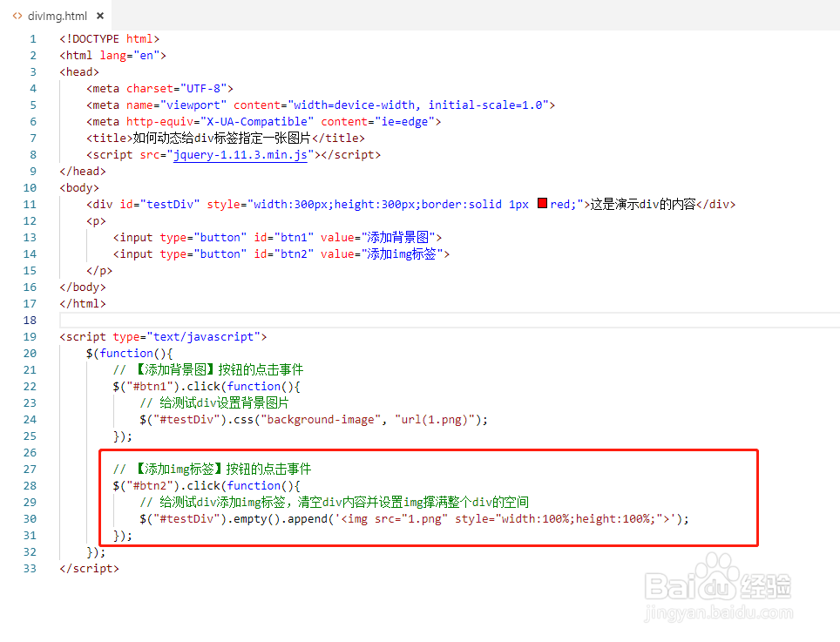Click the $(function(){ text on line 20
840x642 pixels.
coord(129,354)
